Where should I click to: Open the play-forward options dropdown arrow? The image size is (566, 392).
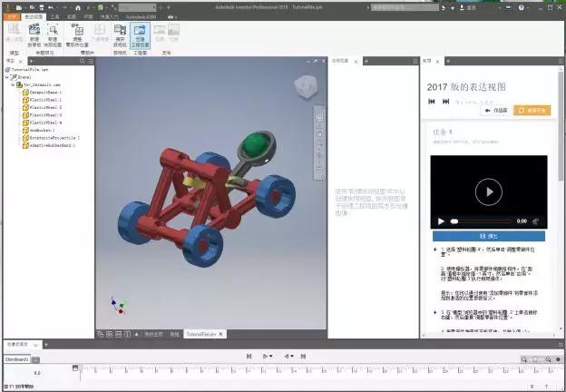point(270,357)
